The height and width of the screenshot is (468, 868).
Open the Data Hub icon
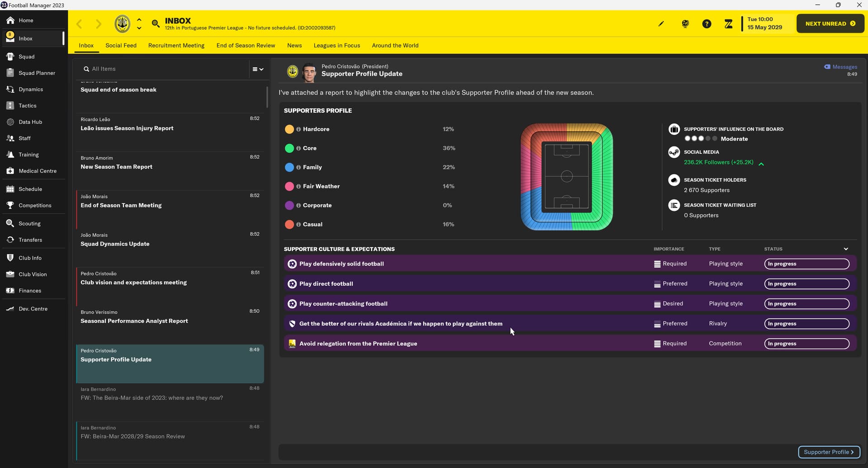10,122
